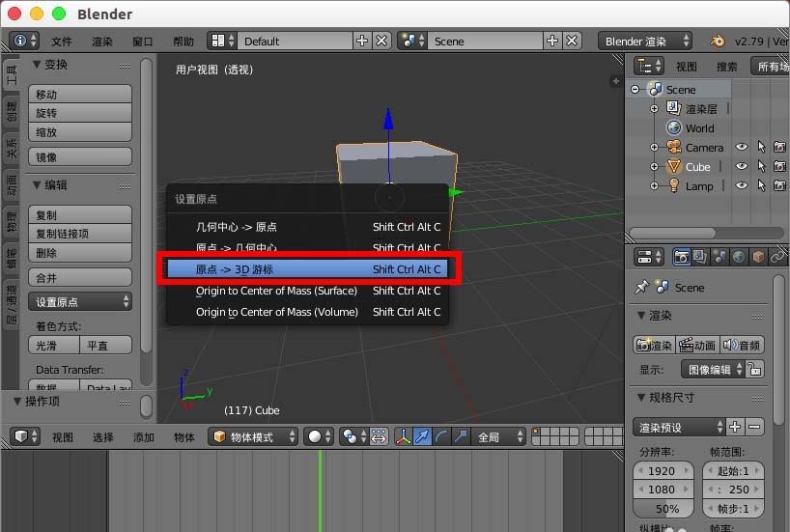
Task: Click the Info editor type icon
Action: coord(24,41)
